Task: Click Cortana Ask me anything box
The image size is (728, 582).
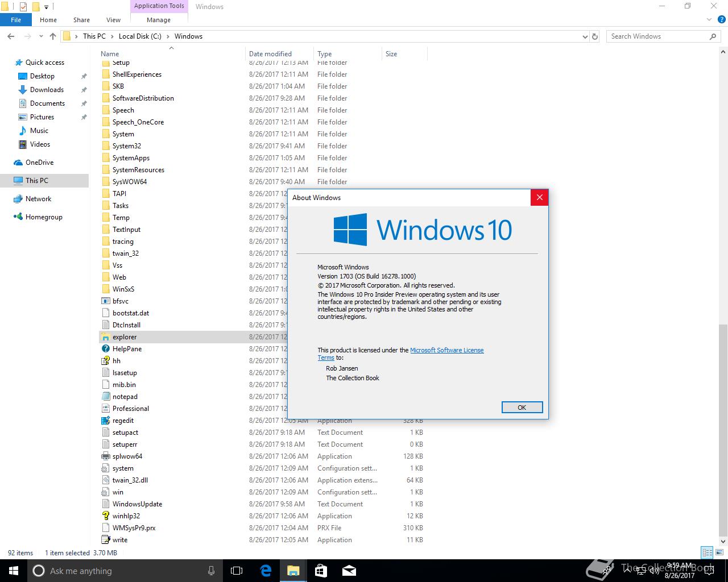Action: click(125, 571)
